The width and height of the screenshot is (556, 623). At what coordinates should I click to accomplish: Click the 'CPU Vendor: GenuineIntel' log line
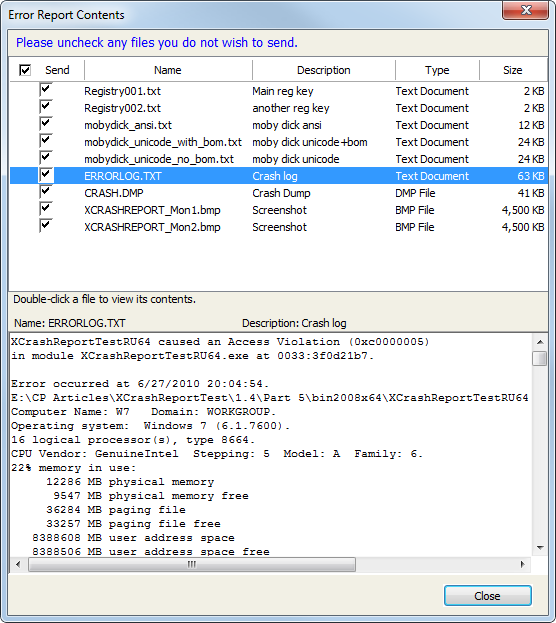click(217, 454)
